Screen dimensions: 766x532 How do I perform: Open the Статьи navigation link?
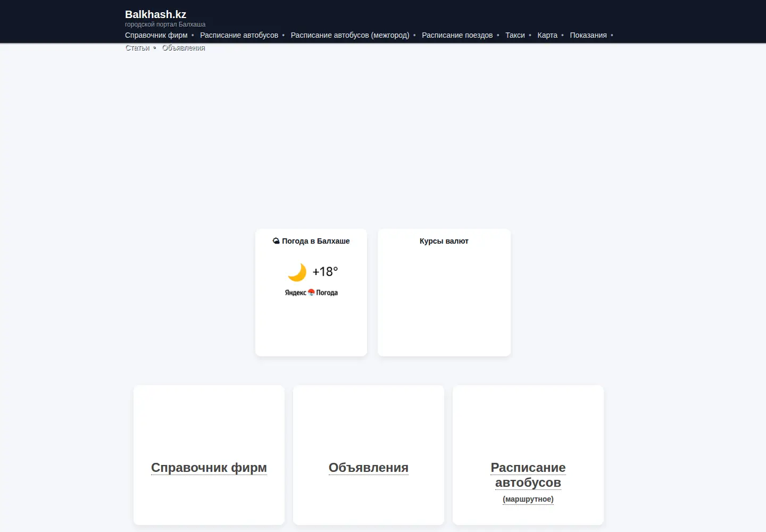click(137, 48)
